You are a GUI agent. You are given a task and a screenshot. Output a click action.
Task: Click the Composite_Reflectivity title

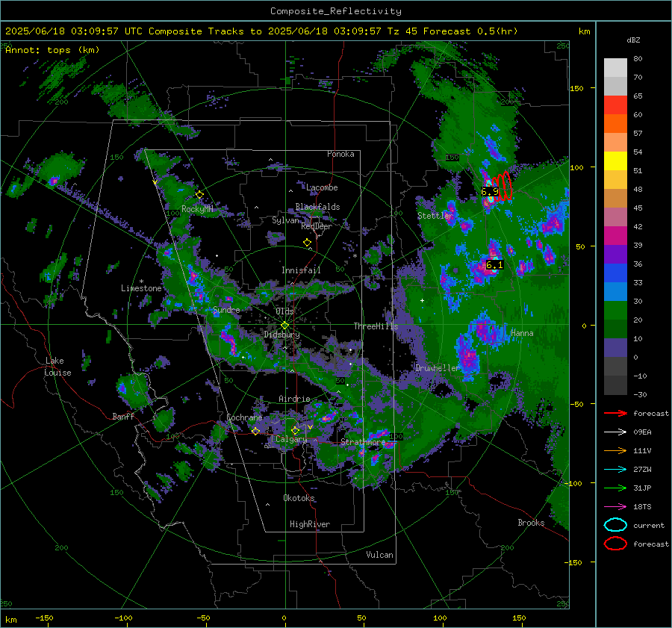(336, 11)
